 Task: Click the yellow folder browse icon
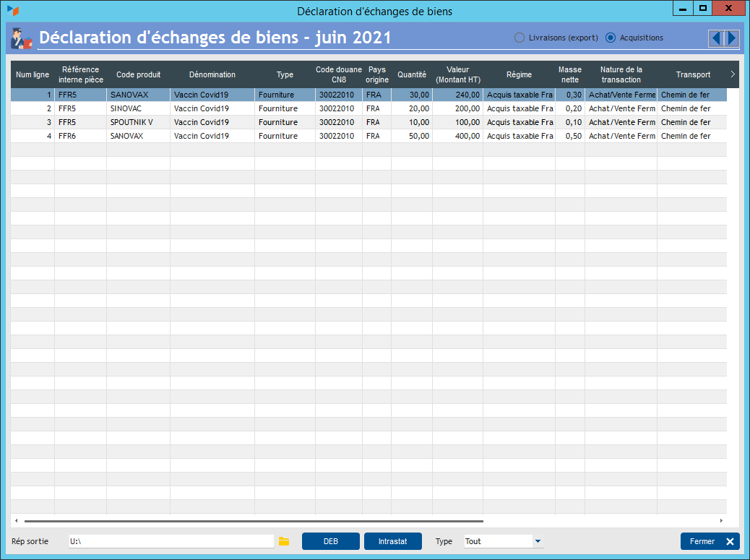[x=284, y=541]
